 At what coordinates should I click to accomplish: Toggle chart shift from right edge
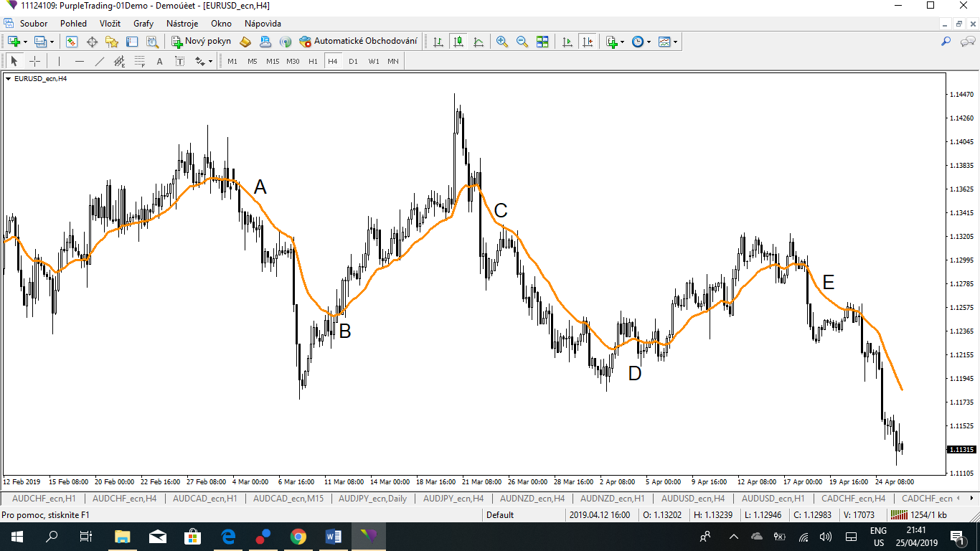[587, 41]
